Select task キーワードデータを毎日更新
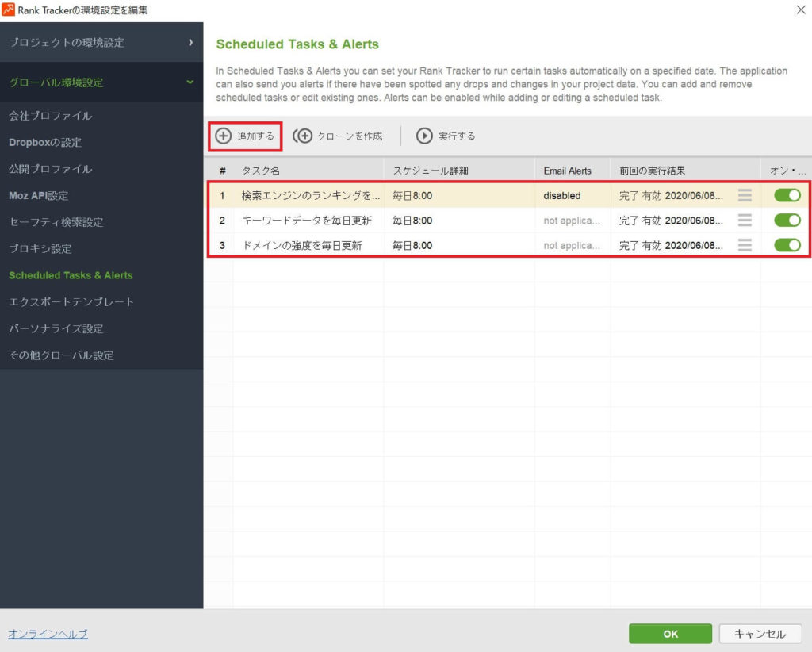 click(307, 220)
